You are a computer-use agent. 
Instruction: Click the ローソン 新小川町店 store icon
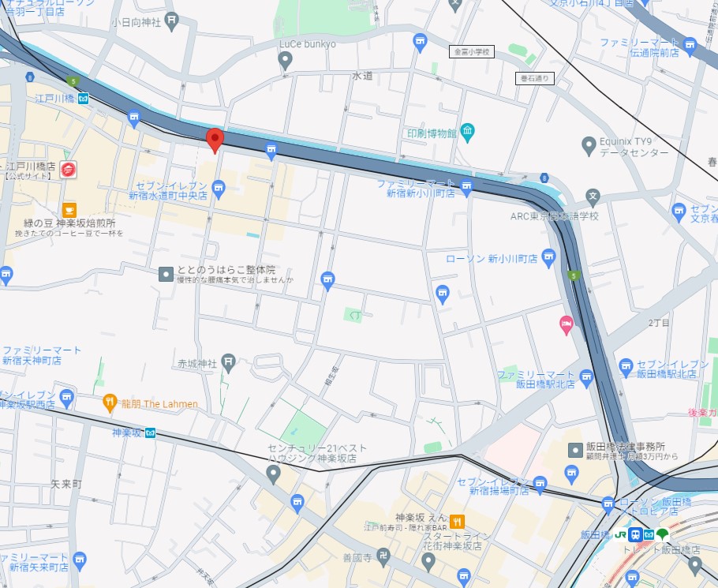click(x=548, y=258)
